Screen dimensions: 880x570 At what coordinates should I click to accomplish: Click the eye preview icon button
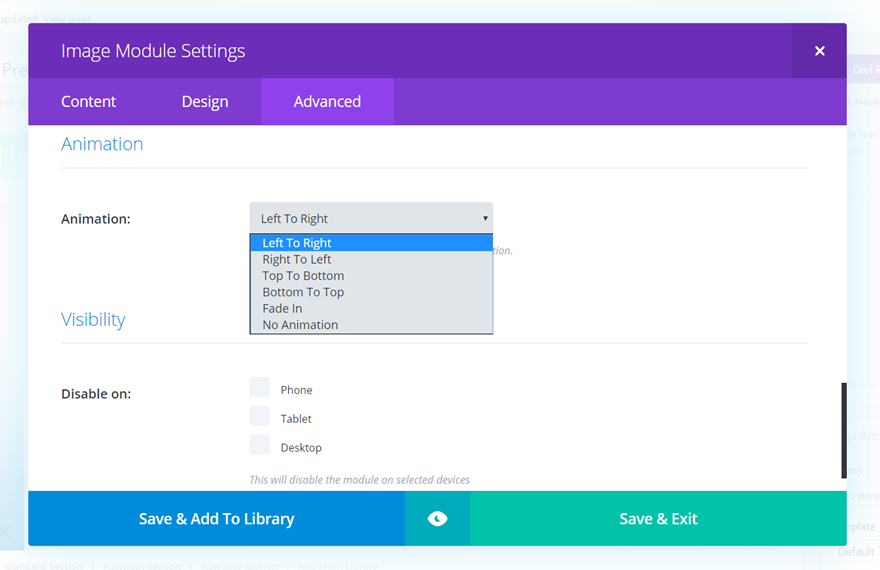pos(437,518)
